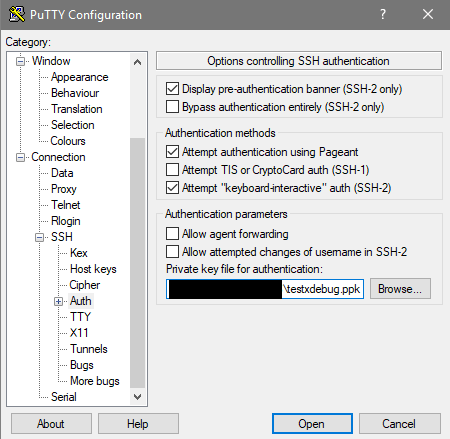
Task: Select Behaviour in category tree
Action: click(x=75, y=93)
